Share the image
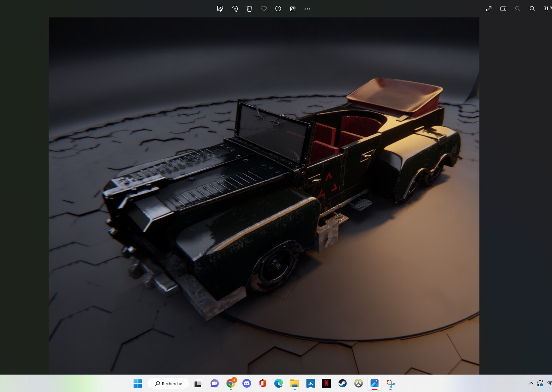The width and height of the screenshot is (552, 392). click(x=293, y=9)
